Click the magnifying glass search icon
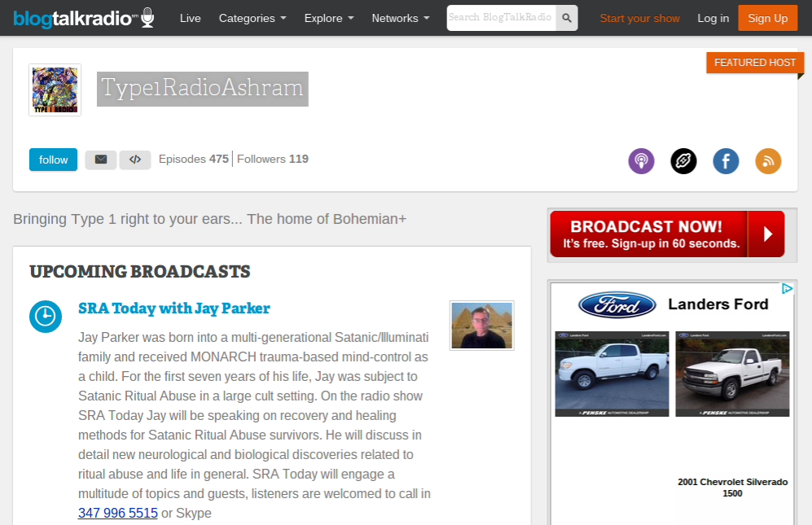Screen dimensions: 812x525 (567, 18)
